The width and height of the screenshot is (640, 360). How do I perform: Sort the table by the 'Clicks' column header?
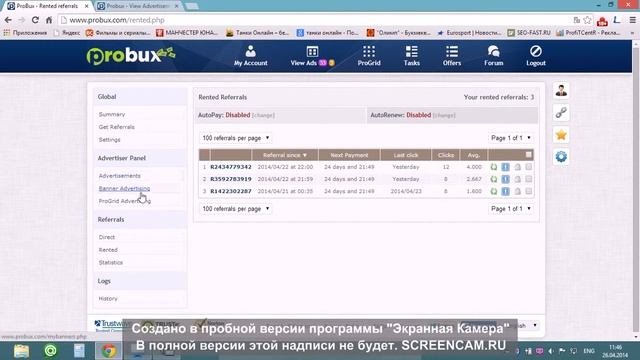coord(446,155)
